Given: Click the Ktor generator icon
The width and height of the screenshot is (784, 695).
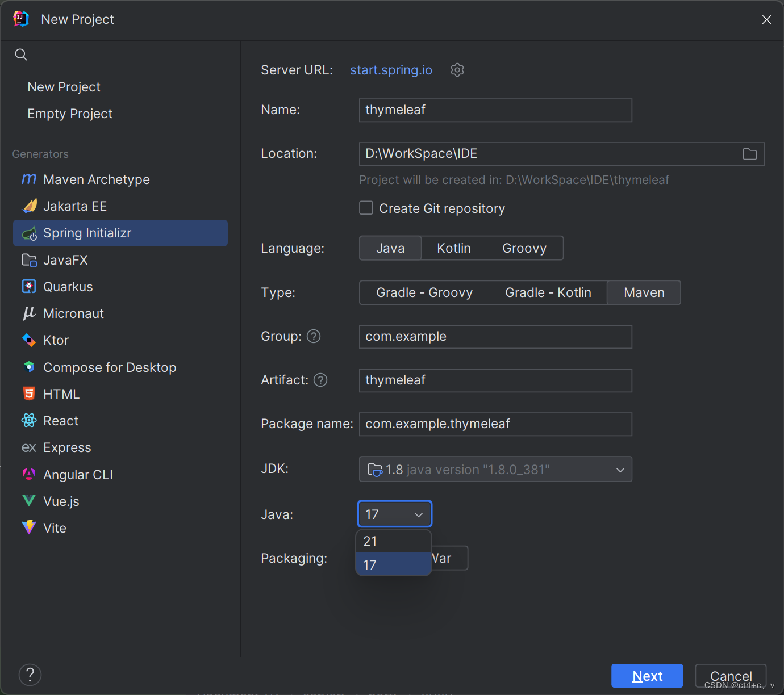Looking at the screenshot, I should coord(29,340).
